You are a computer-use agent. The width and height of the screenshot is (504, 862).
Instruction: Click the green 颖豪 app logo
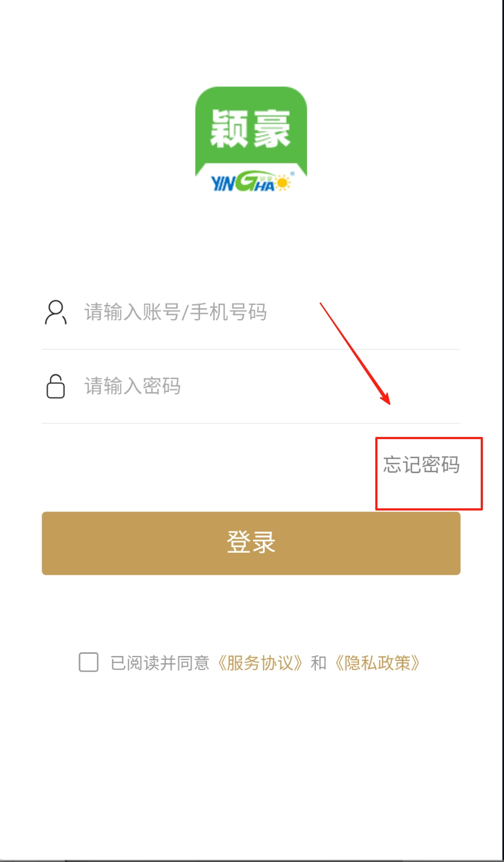point(251,140)
